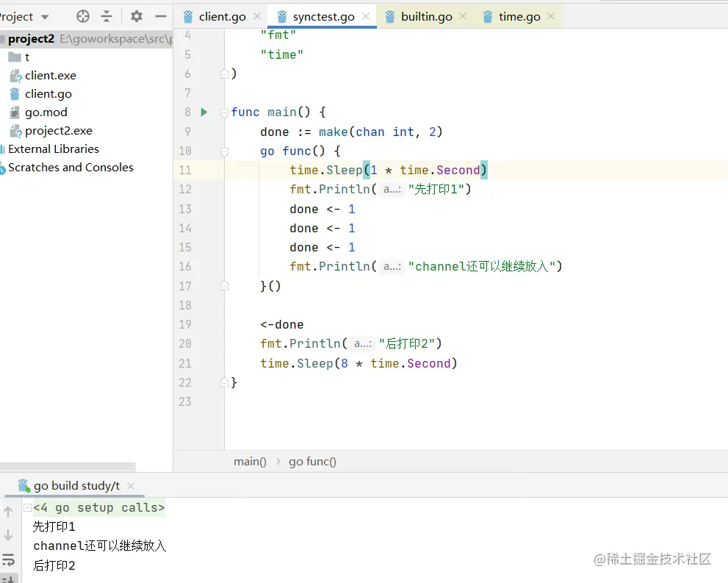Click the a...: parameter hint on line 16

pyautogui.click(x=392, y=266)
